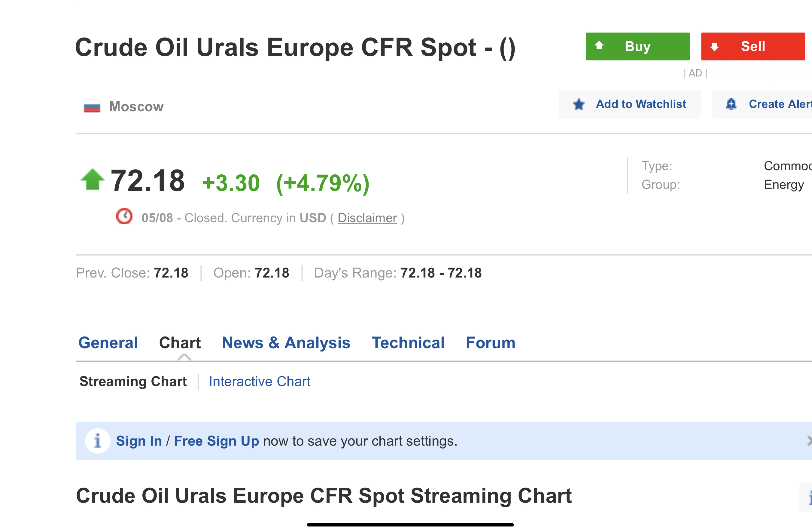Dismiss the sign-in banner with the X
Viewport: 812px width, 531px height.
coord(809,441)
